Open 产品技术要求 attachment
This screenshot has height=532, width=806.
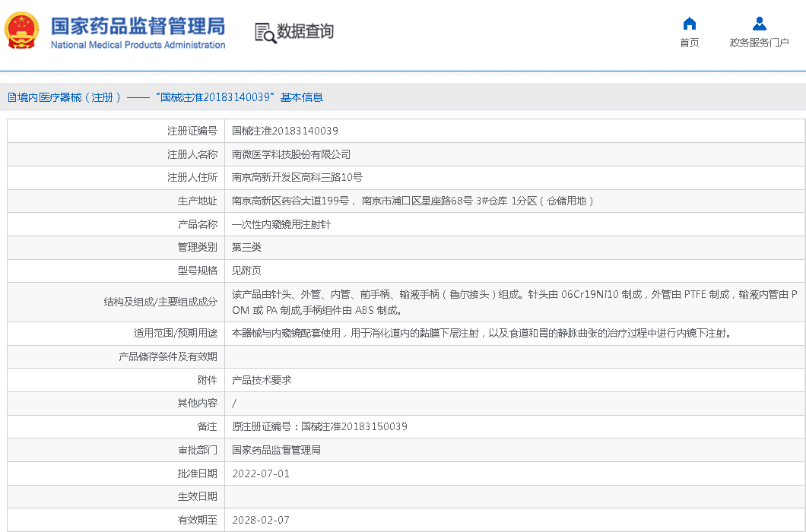[x=262, y=380]
